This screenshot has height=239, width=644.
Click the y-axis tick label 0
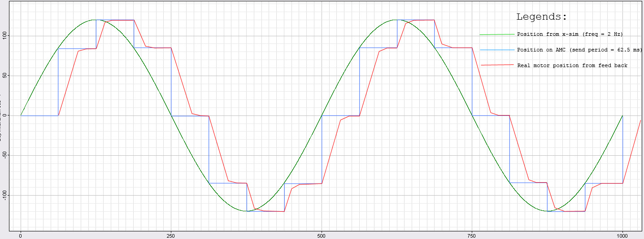click(4, 115)
